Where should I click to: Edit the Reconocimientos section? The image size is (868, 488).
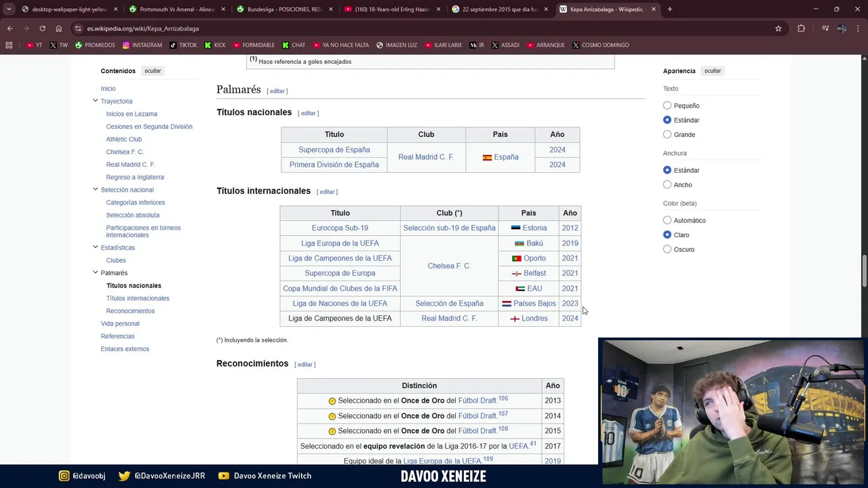click(x=305, y=365)
